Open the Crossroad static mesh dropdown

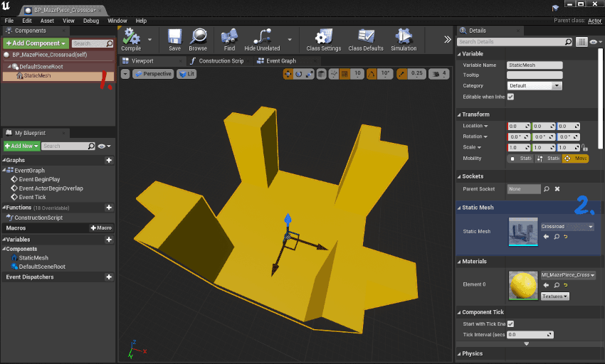(x=567, y=227)
